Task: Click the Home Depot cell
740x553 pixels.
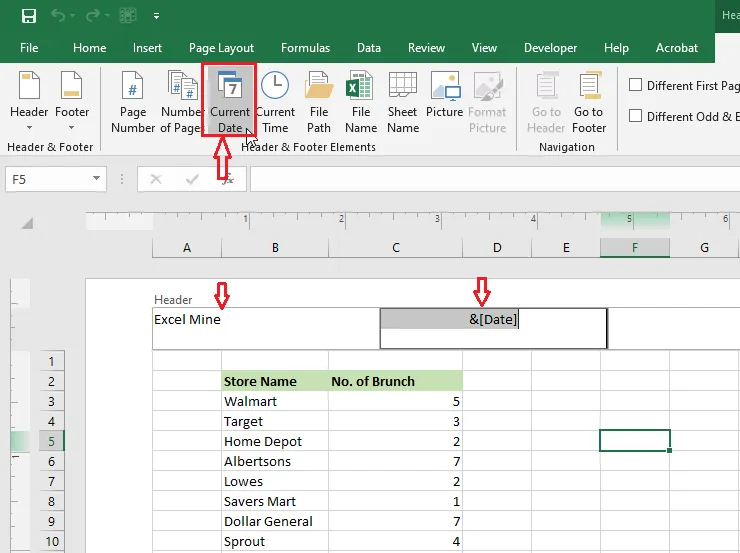Action: tap(275, 441)
